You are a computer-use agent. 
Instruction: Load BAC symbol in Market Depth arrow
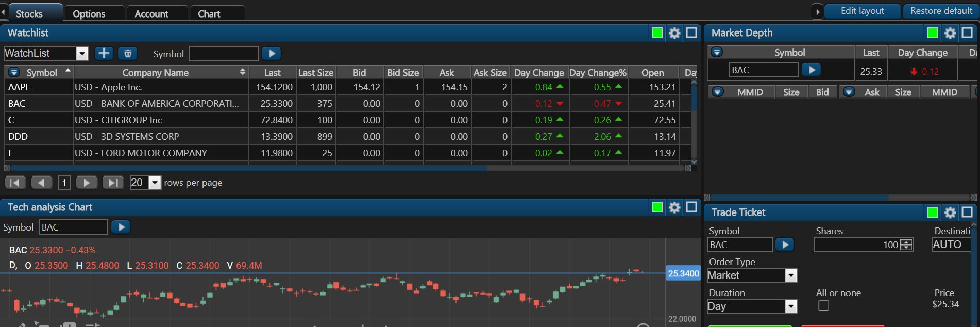pyautogui.click(x=812, y=70)
